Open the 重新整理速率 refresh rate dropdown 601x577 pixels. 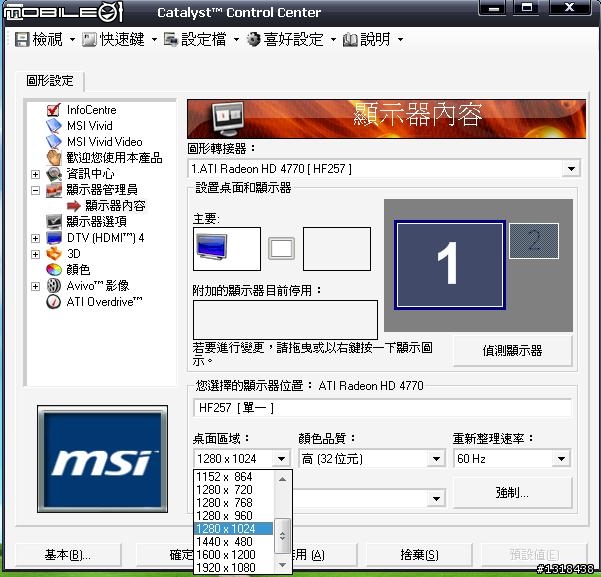pos(562,459)
